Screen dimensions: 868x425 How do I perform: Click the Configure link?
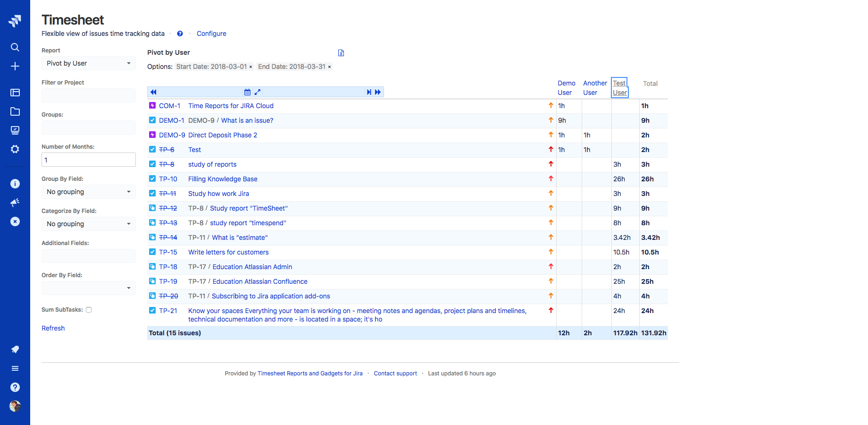tap(211, 34)
